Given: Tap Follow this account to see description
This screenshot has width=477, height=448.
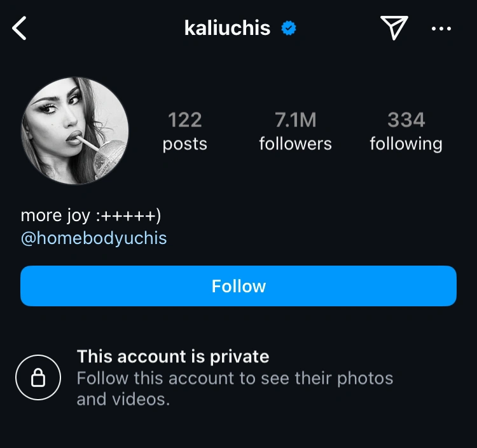Looking at the screenshot, I should coord(235,389).
